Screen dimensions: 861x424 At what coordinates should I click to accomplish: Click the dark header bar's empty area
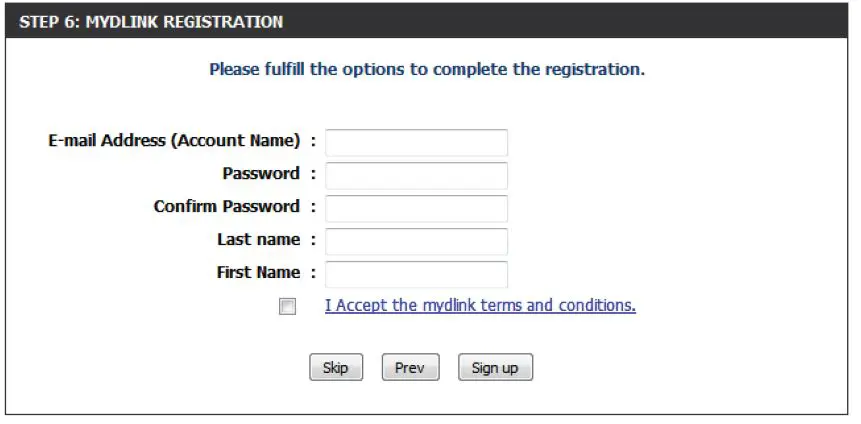[600, 21]
